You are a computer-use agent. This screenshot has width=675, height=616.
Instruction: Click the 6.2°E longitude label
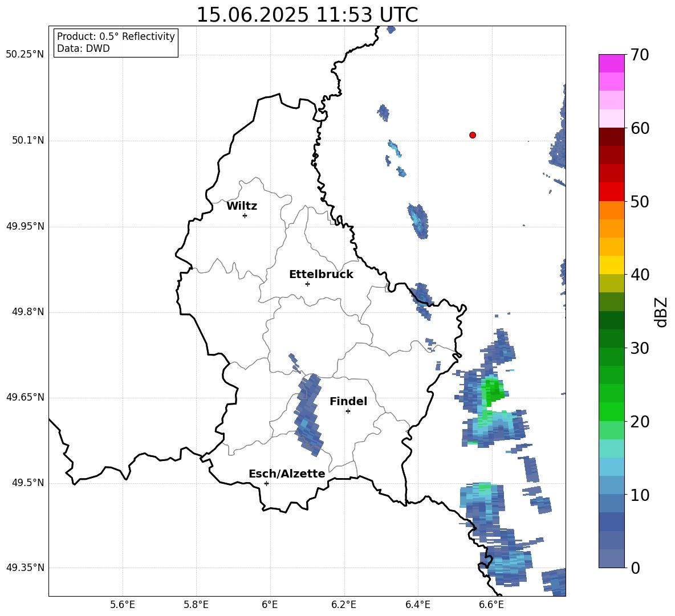click(x=344, y=605)
